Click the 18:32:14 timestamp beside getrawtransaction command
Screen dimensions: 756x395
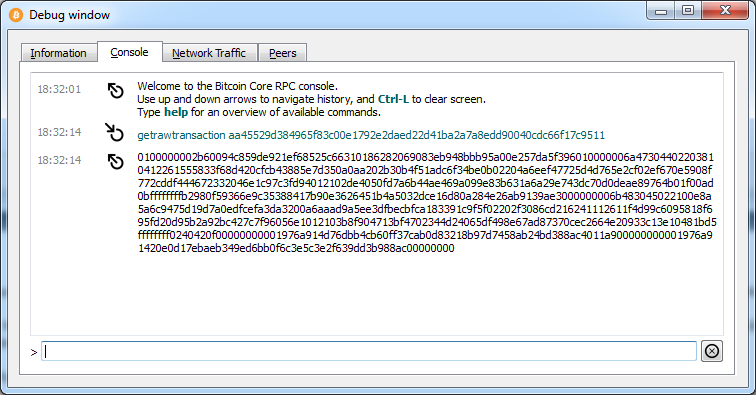coord(59,132)
